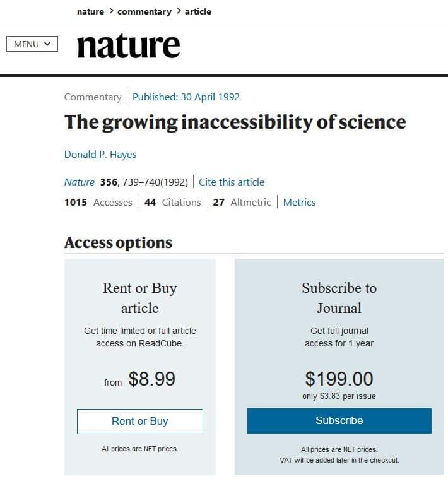Open the MENU dropdown button

coord(32,44)
